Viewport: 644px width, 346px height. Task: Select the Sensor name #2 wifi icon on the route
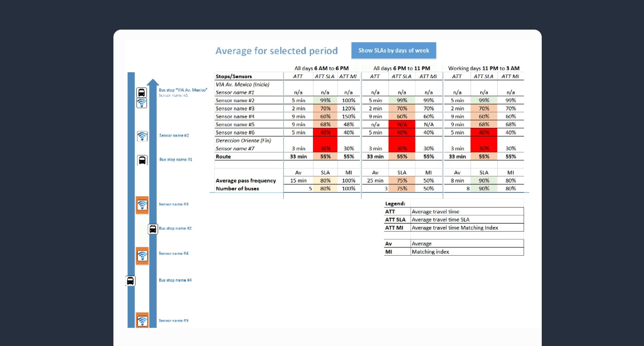(x=142, y=136)
